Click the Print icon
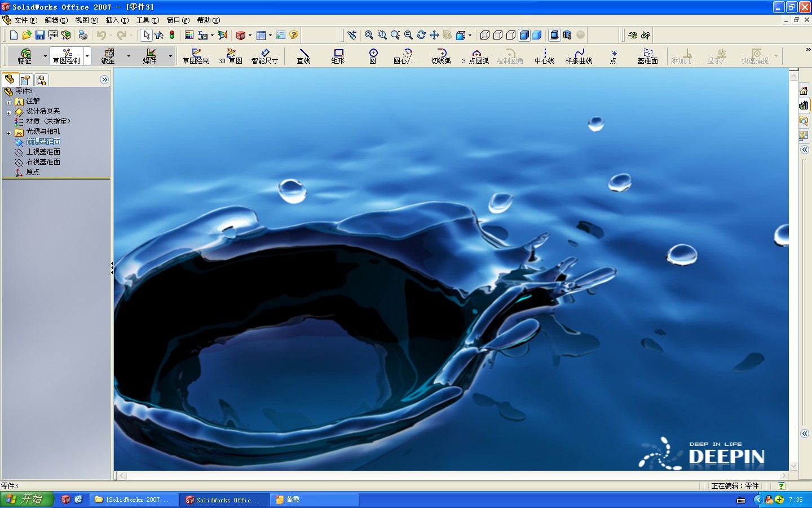This screenshot has width=812, height=508. click(83, 35)
